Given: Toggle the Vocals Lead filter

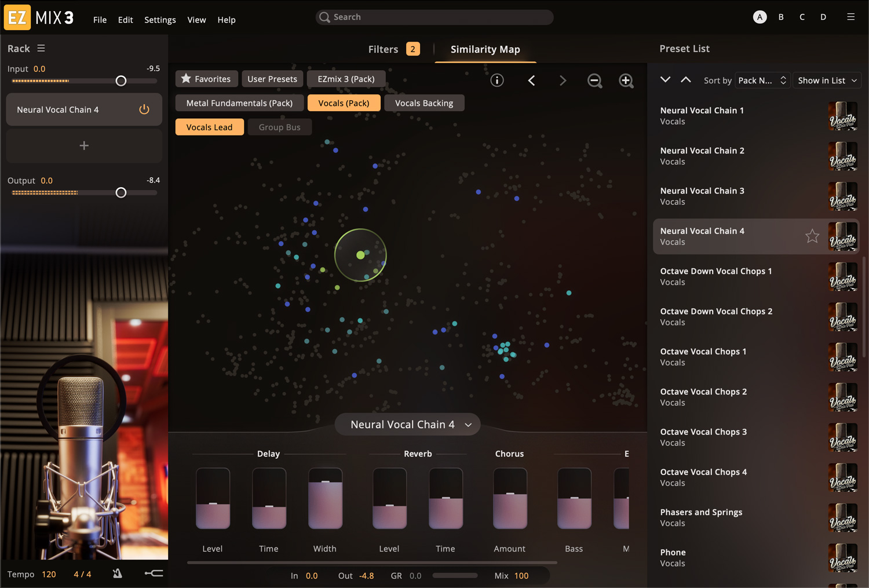Looking at the screenshot, I should pos(209,127).
